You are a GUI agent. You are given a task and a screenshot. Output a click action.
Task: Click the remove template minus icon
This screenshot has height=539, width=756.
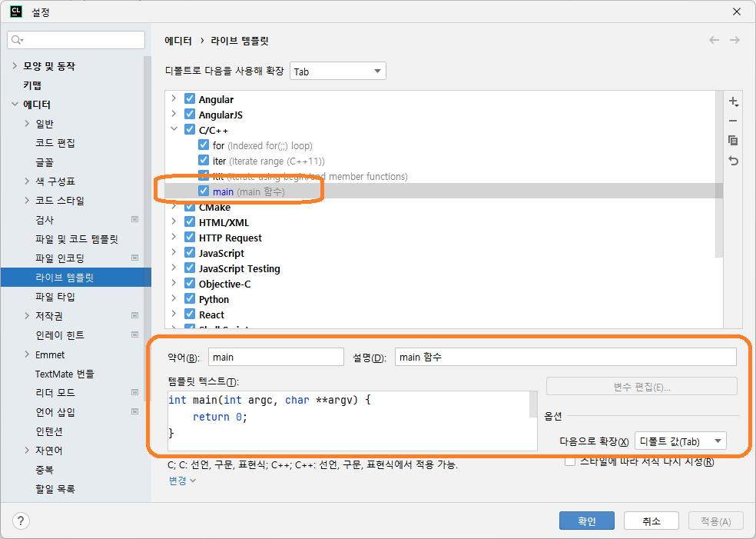point(734,121)
